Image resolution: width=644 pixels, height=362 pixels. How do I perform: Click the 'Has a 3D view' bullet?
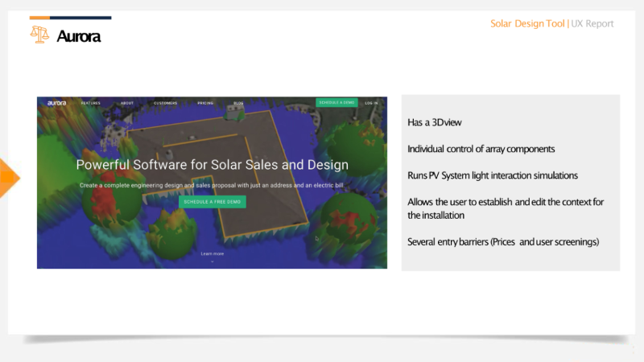[435, 122]
